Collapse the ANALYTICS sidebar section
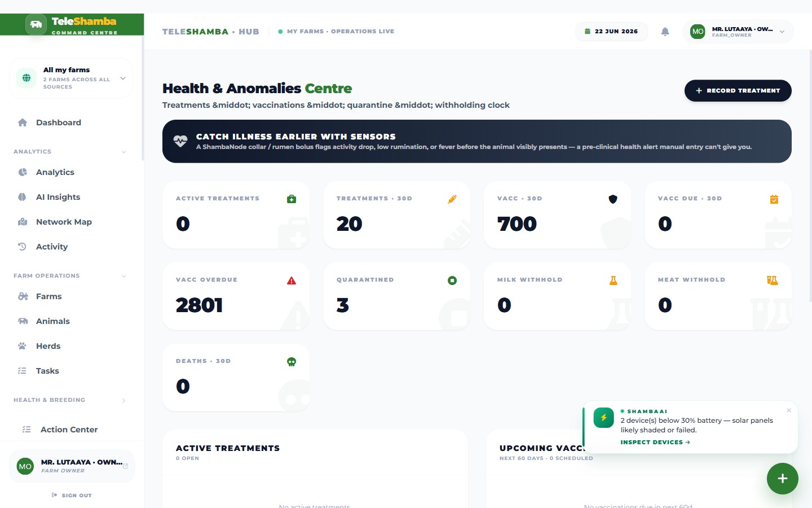The image size is (812, 508). [x=124, y=152]
